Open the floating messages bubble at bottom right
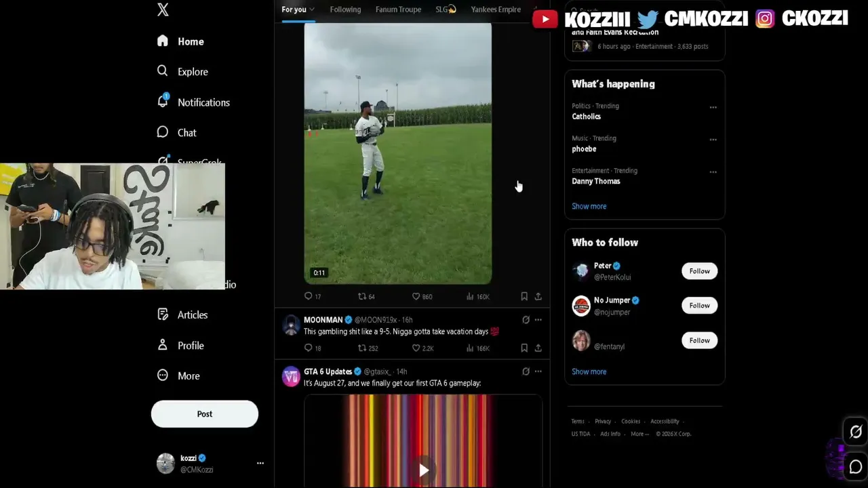 click(x=856, y=466)
